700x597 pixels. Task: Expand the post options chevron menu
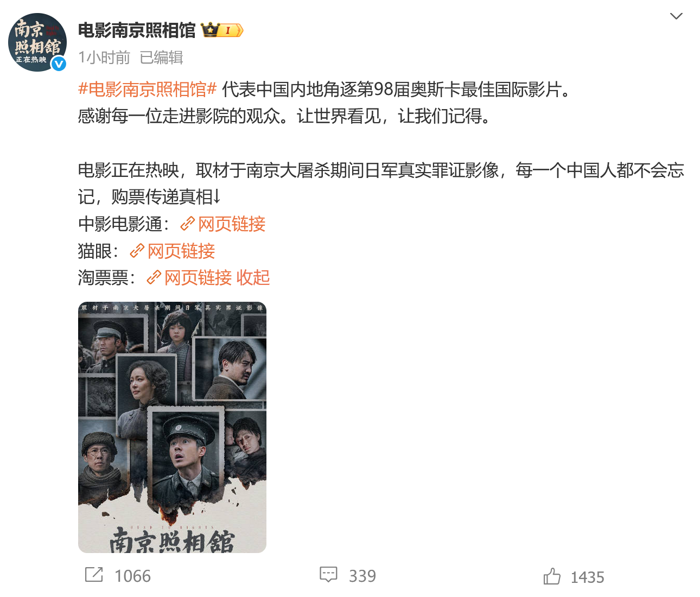[676, 16]
